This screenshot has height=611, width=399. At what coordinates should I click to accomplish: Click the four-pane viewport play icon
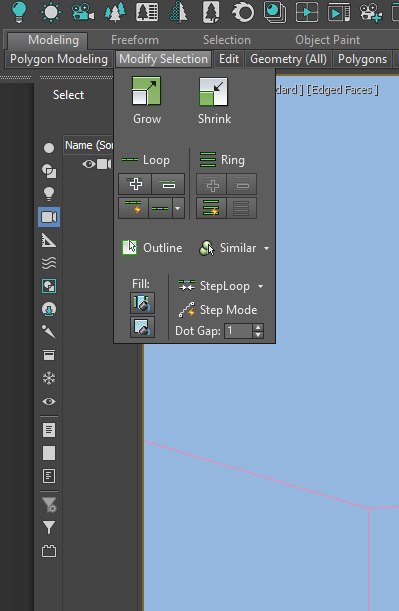point(307,12)
